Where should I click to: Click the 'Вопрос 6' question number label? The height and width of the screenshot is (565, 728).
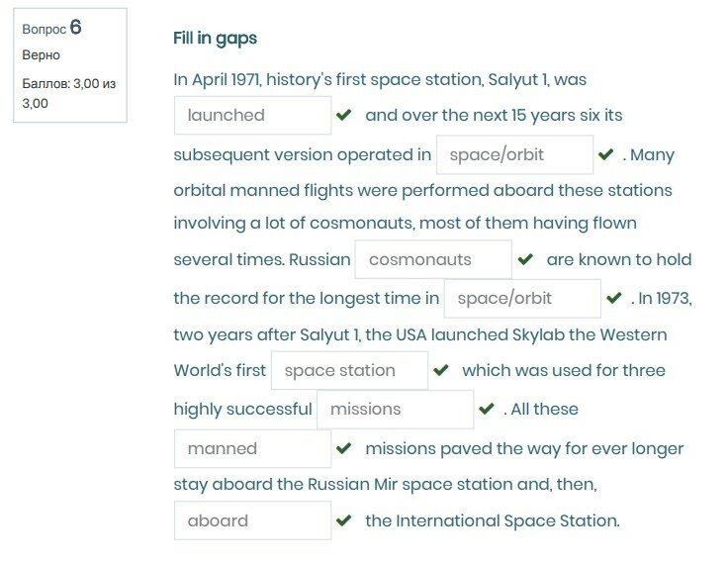51,28
